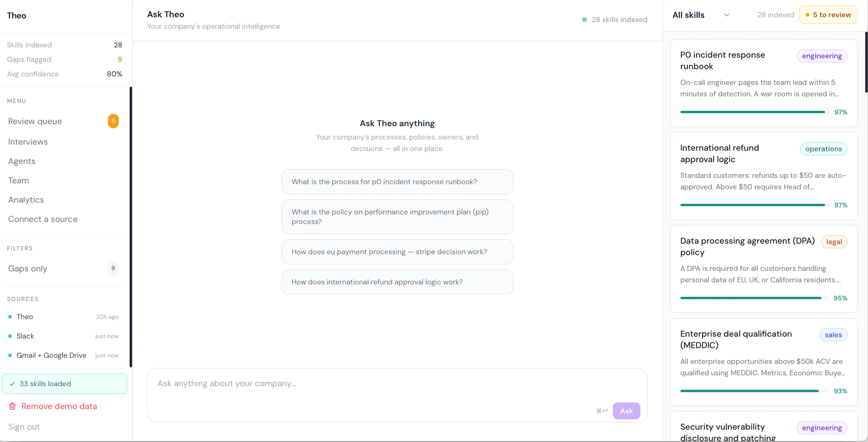Click the legal tag on DPA policy card
Image resolution: width=868 pixels, height=442 pixels.
[x=834, y=242]
